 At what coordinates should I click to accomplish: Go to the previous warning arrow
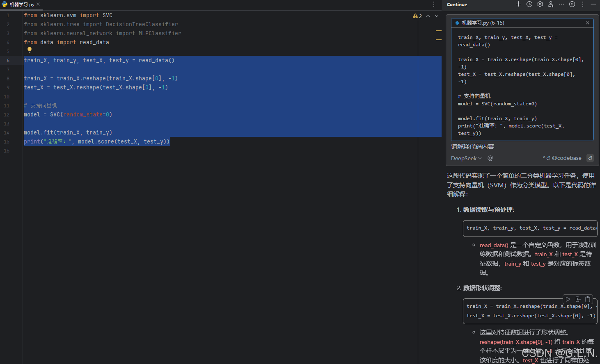428,16
